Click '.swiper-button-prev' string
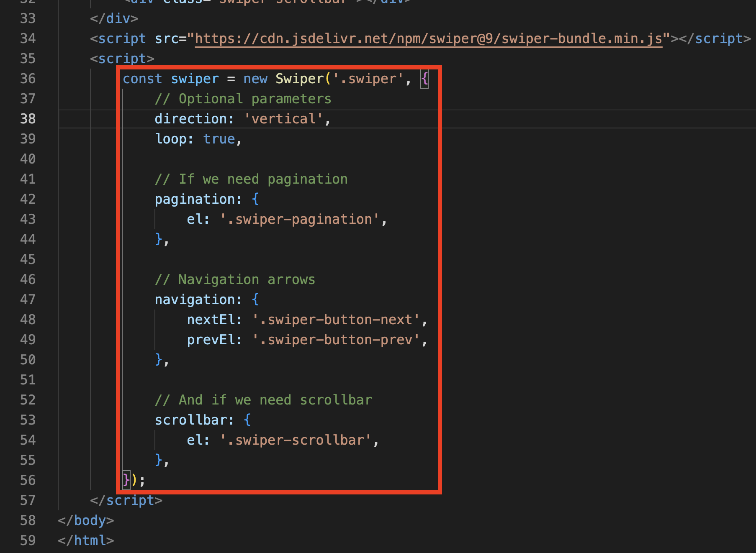This screenshot has height=553, width=756. point(336,340)
